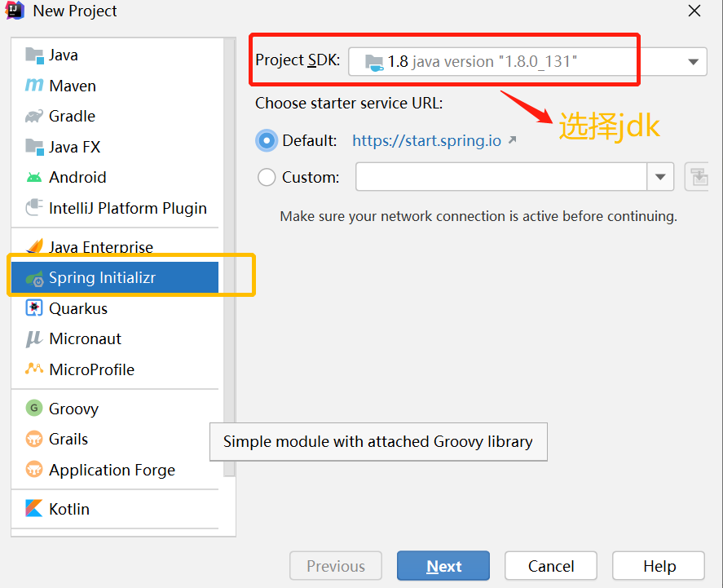The height and width of the screenshot is (588, 723).
Task: Select the Grails entry
Action: point(115,440)
